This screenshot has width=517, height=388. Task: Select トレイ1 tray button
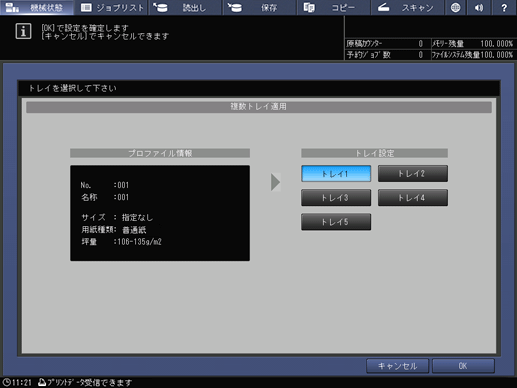336,174
